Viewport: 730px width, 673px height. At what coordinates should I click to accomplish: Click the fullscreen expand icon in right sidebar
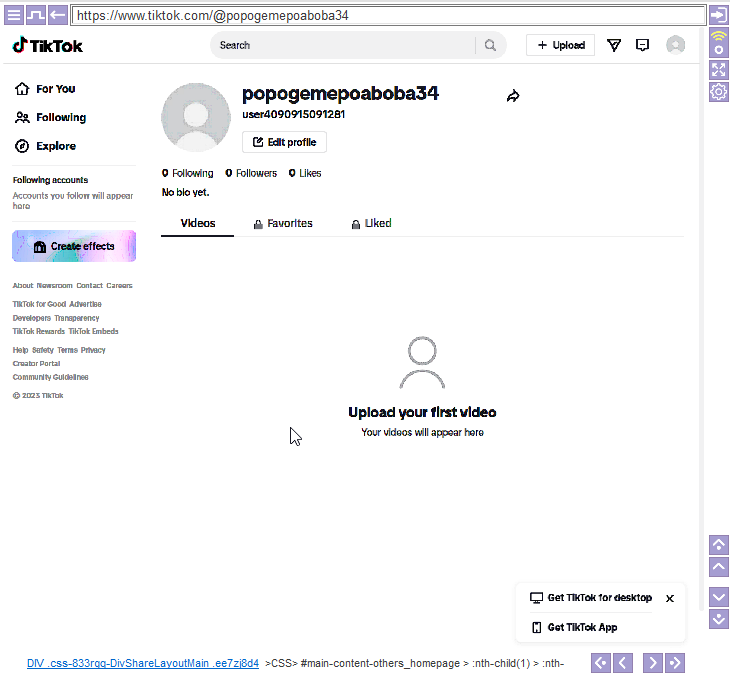(718, 68)
